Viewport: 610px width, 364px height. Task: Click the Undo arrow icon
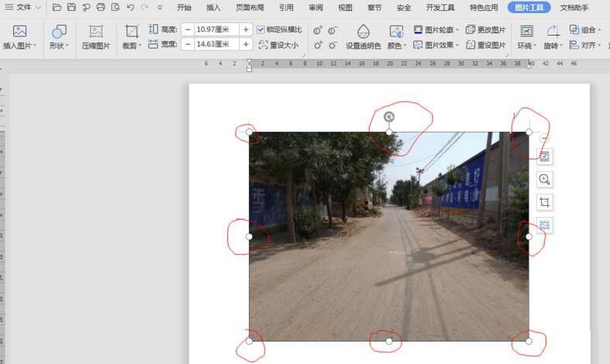click(x=129, y=7)
